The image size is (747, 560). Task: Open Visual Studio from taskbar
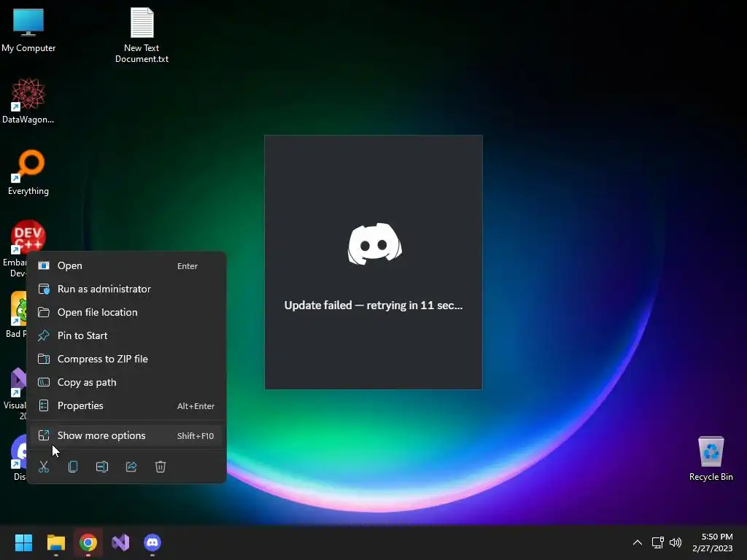[120, 542]
